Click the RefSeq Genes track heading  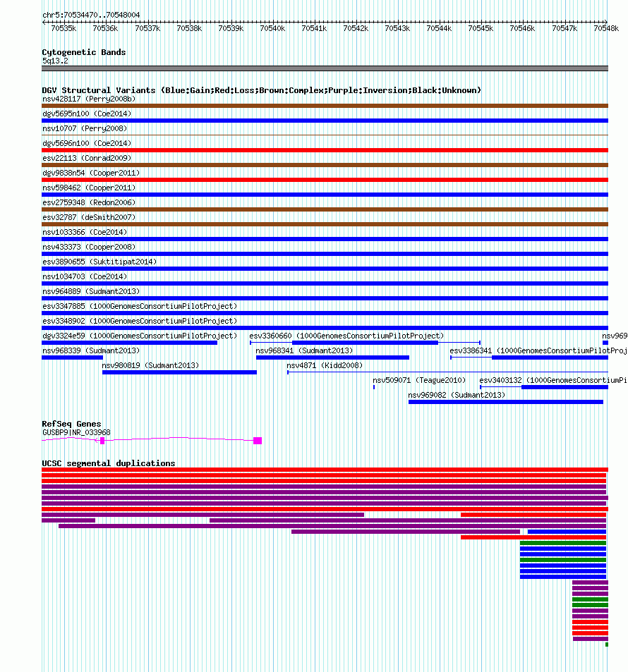(71, 424)
